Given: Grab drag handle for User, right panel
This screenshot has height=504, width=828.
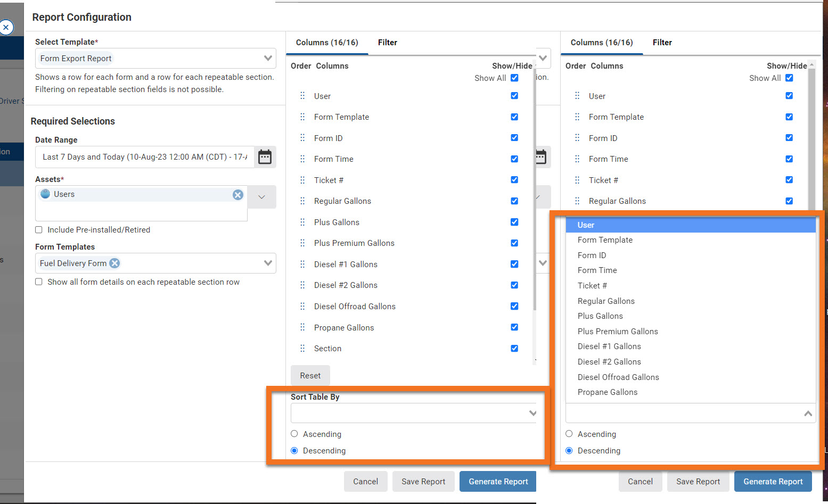Looking at the screenshot, I should [x=577, y=96].
